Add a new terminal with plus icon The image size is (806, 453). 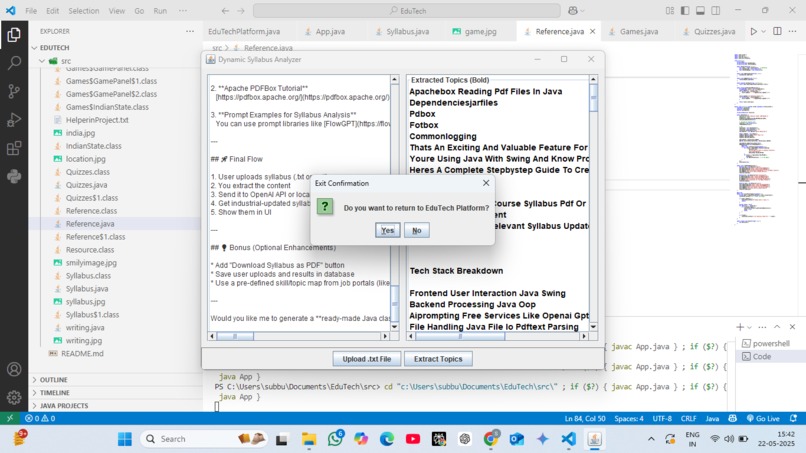(740, 327)
